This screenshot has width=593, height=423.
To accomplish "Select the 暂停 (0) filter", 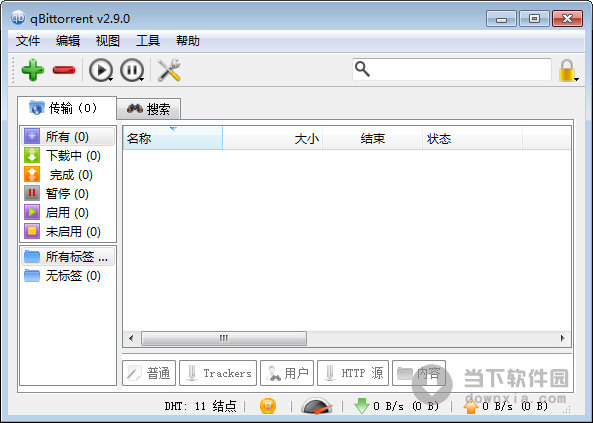I will coord(67,194).
